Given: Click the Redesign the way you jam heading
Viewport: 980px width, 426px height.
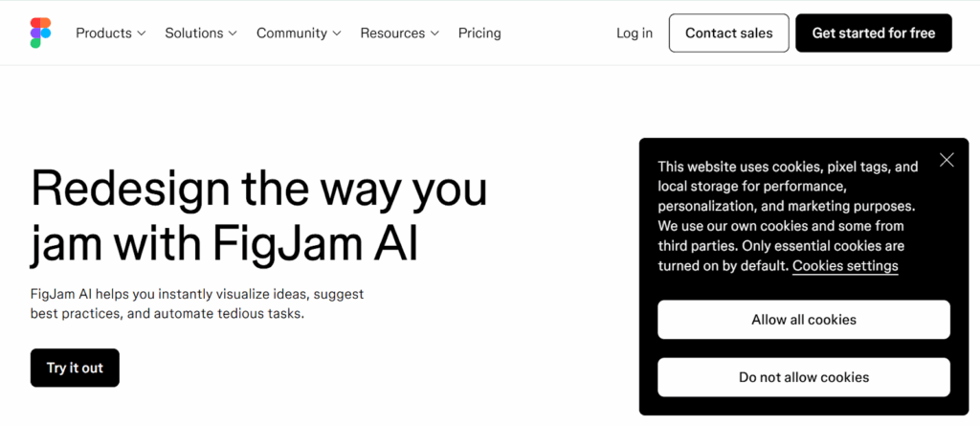Looking at the screenshot, I should (258, 215).
